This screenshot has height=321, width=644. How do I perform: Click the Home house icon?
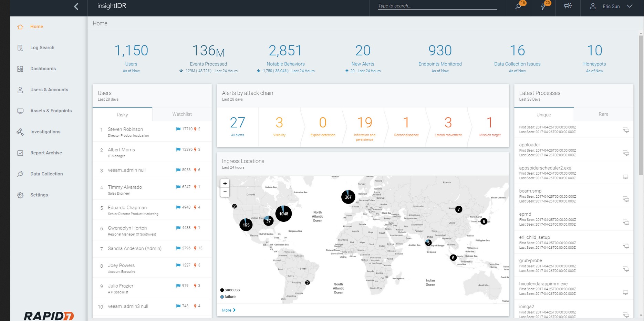[20, 27]
